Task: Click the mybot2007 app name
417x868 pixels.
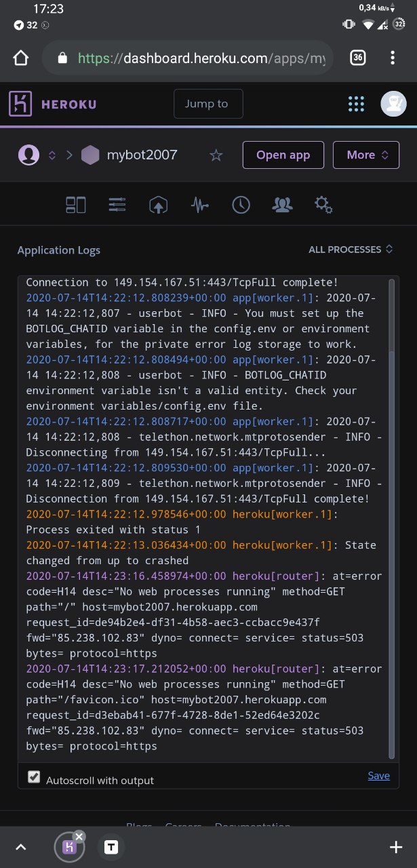Action: (142, 155)
